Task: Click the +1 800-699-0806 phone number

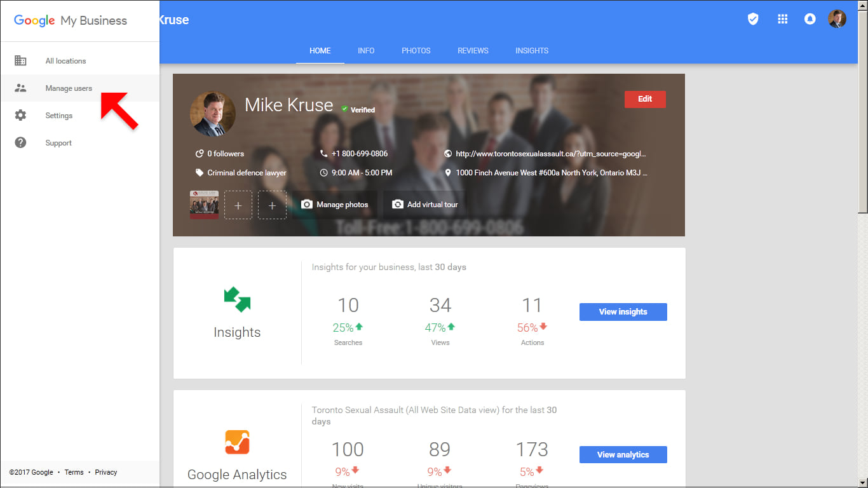Action: click(x=360, y=154)
